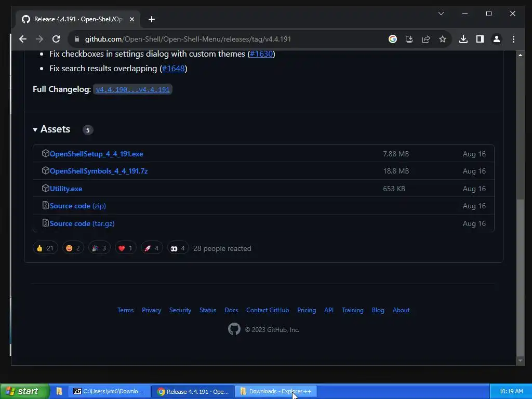Collapse the Assets section triangle
Image resolution: width=532 pixels, height=399 pixels.
coord(35,129)
